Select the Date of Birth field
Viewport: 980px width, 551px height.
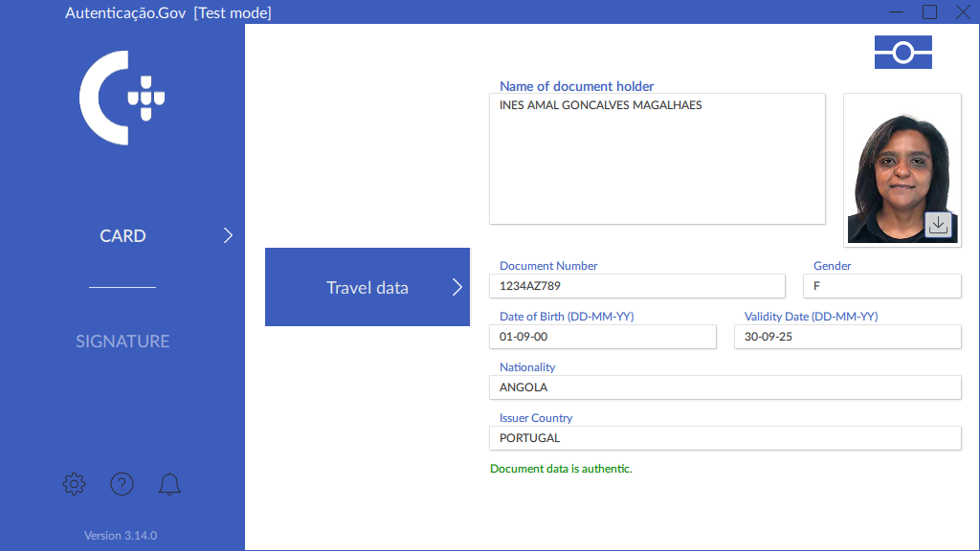coord(603,337)
